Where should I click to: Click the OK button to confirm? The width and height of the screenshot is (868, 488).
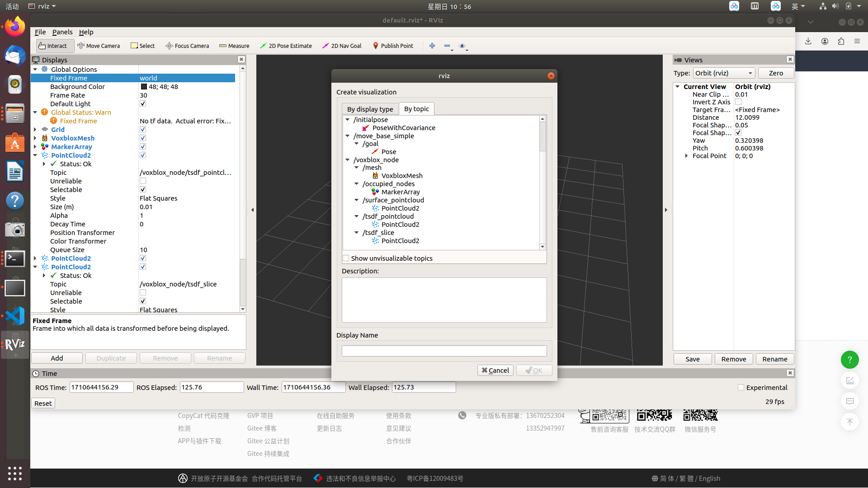[533, 370]
